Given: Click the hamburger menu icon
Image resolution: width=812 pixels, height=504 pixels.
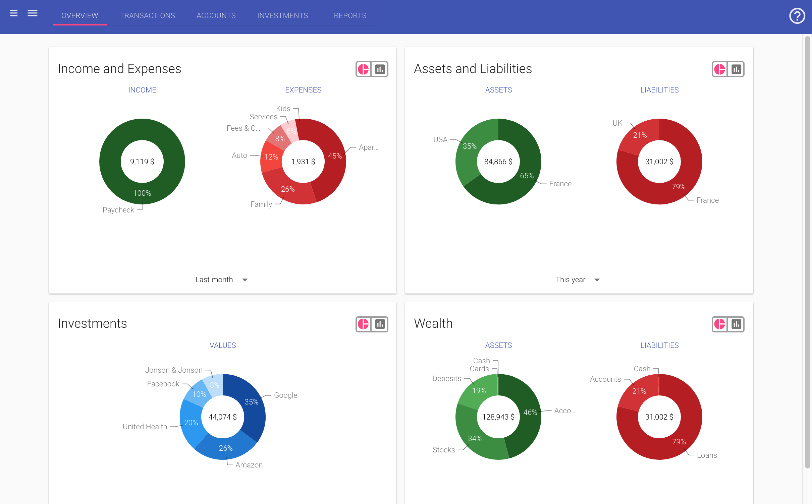Looking at the screenshot, I should 14,13.
